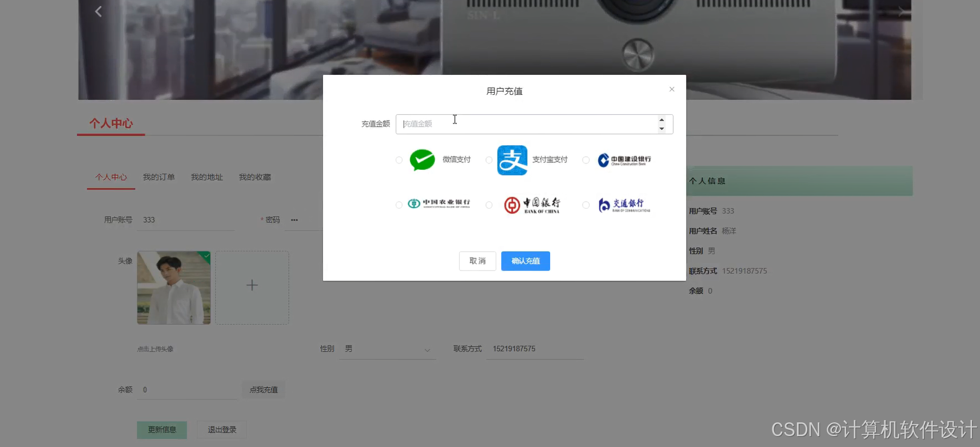
Task: Click the 余额 field showing 0
Action: point(187,390)
